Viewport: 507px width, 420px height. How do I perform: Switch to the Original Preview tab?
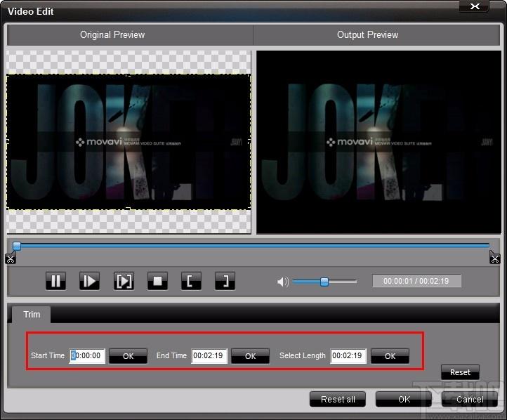coord(112,34)
